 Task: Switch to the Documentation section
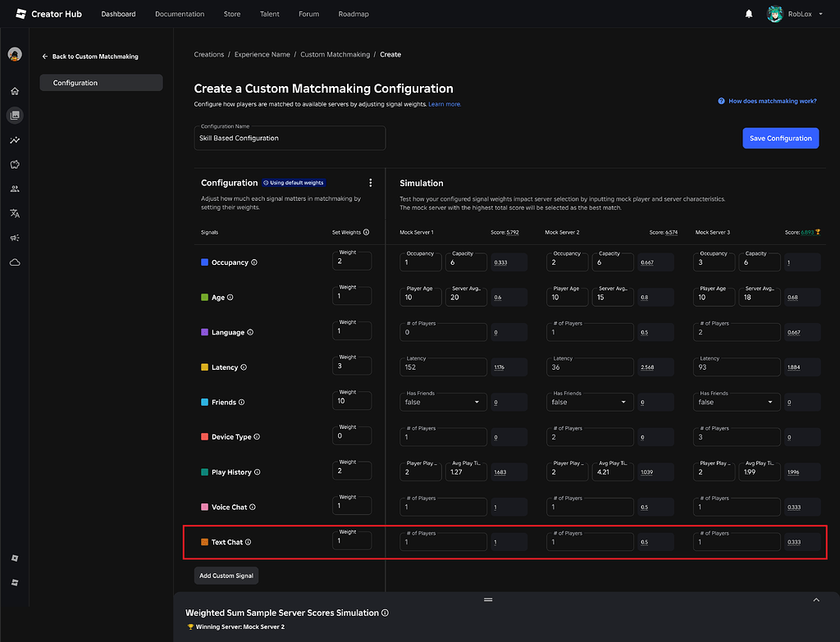[180, 13]
